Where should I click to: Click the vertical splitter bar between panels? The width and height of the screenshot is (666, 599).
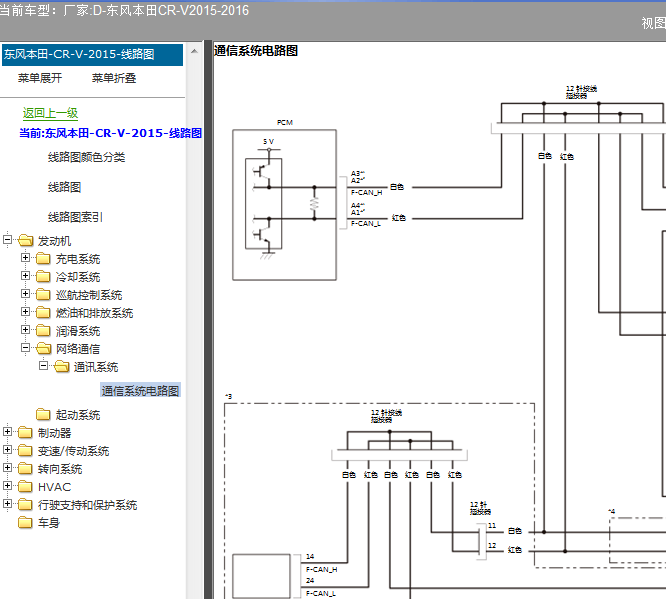point(208,319)
